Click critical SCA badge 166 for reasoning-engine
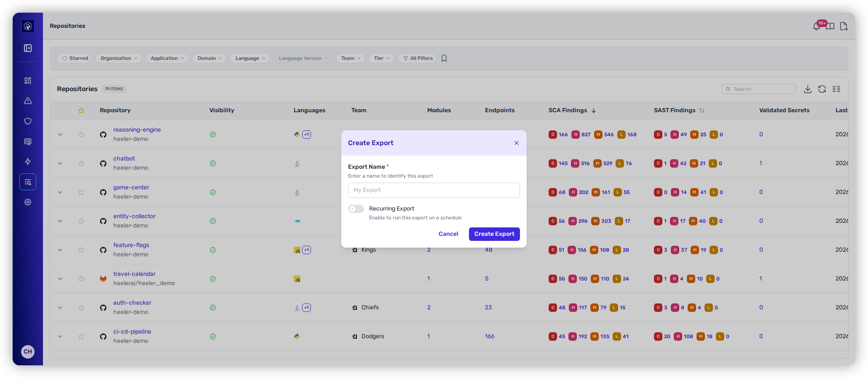Image resolution: width=868 pixels, height=378 pixels. pyautogui.click(x=558, y=135)
